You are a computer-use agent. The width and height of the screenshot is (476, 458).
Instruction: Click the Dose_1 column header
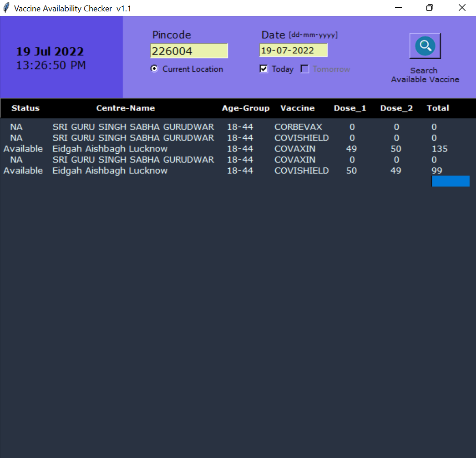coord(350,108)
